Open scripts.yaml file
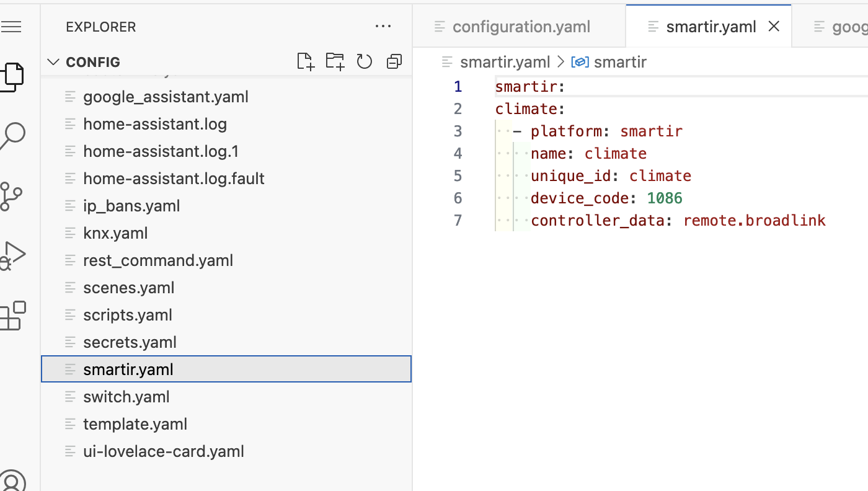The image size is (868, 491). point(226,315)
